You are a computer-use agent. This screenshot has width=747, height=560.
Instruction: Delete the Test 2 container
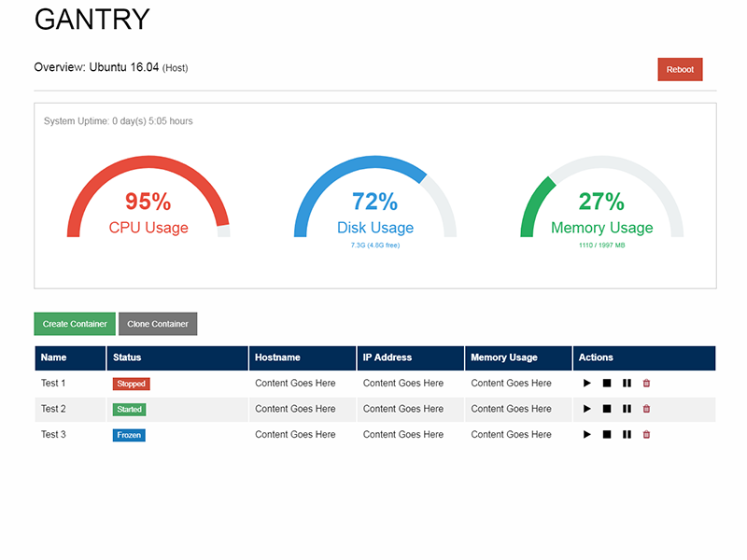(646, 409)
